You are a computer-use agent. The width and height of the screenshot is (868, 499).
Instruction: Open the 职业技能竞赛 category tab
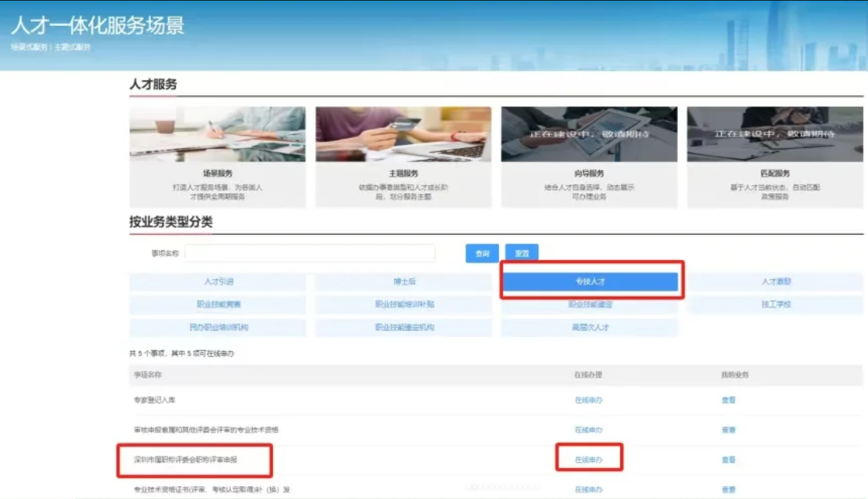218,304
